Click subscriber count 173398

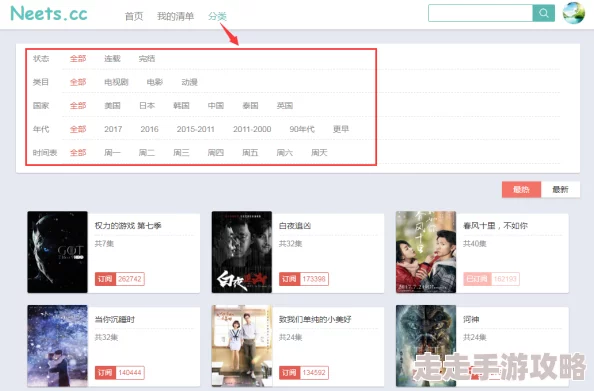coord(314,279)
